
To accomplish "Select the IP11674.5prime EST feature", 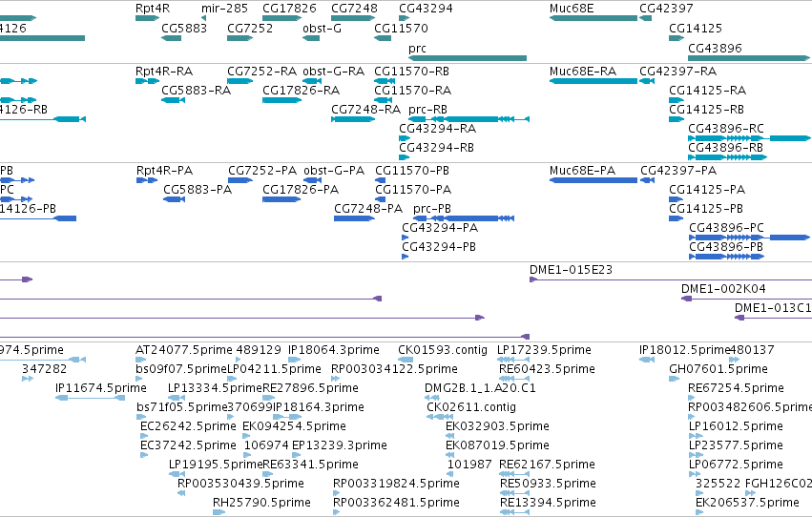I will click(90, 398).
